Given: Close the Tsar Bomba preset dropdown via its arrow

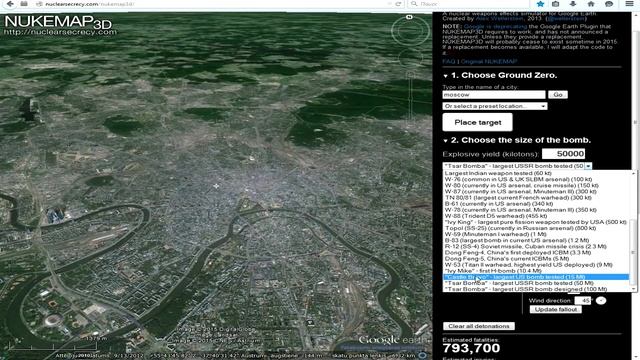Looking at the screenshot, I should click(x=588, y=166).
